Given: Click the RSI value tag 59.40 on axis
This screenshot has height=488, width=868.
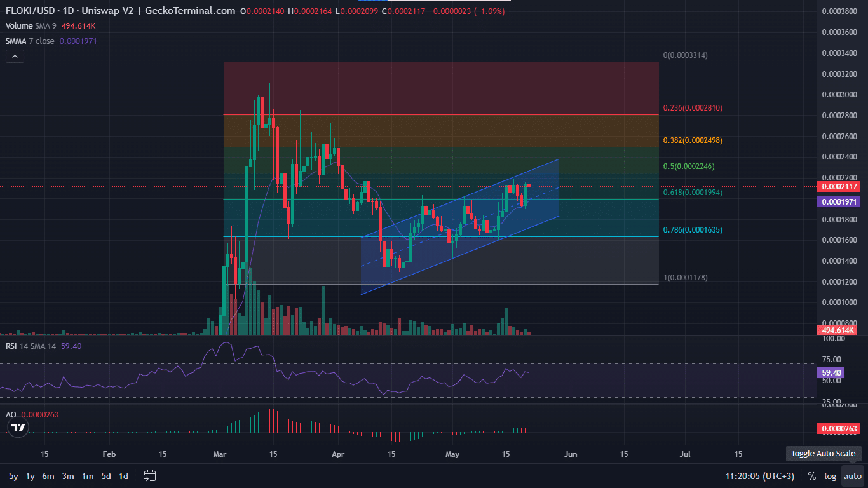Looking at the screenshot, I should pyautogui.click(x=832, y=373).
